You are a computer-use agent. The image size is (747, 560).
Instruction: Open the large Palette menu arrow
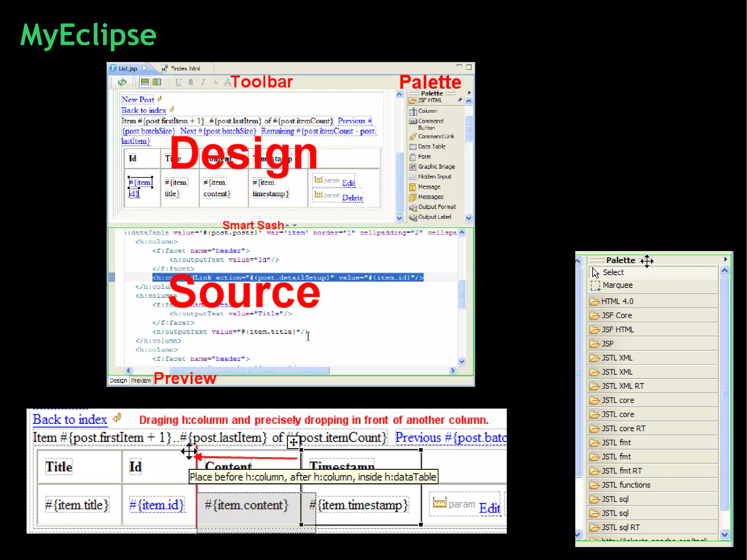pyautogui.click(x=725, y=259)
